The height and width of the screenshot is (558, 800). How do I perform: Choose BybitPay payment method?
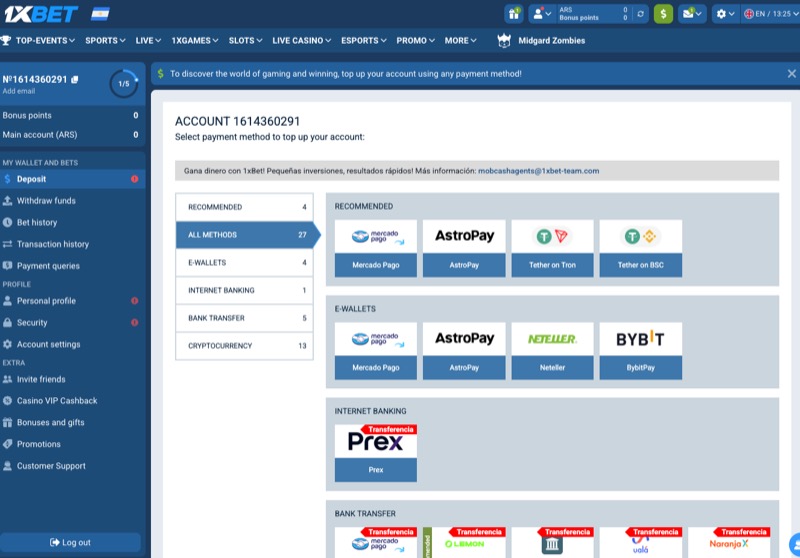point(640,351)
